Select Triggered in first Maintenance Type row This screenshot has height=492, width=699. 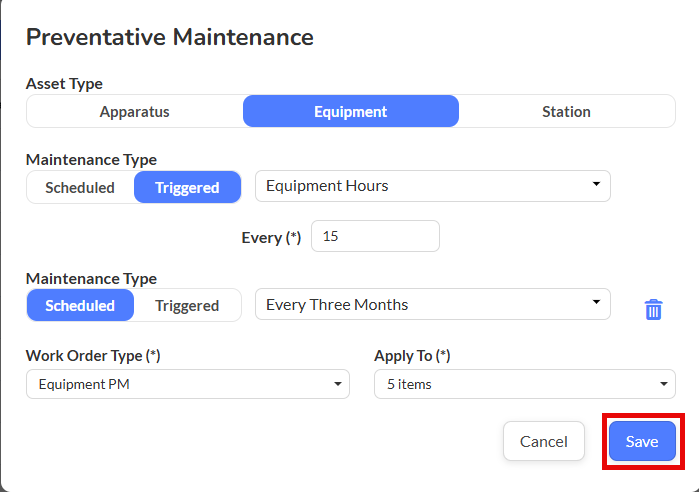click(x=187, y=187)
